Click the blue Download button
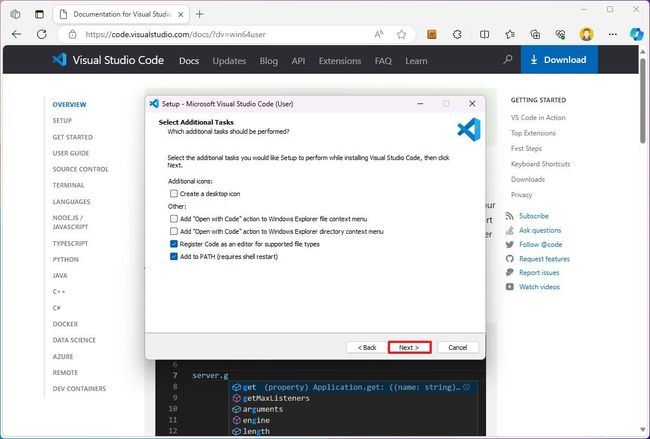Viewport: 650px width, 439px height. [559, 60]
